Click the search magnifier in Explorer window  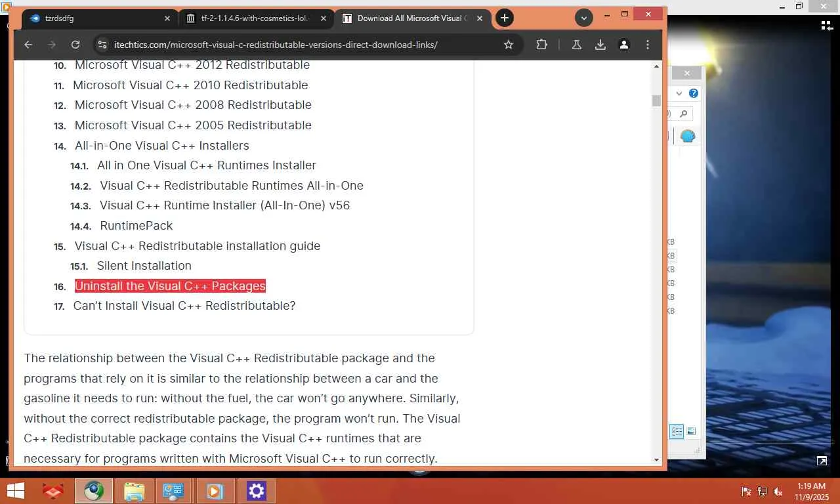tap(683, 114)
